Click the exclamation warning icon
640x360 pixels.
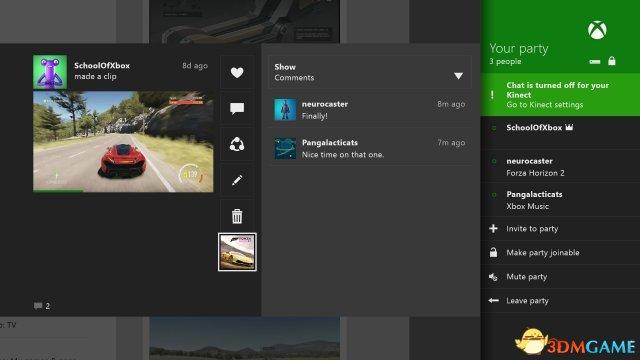492,95
